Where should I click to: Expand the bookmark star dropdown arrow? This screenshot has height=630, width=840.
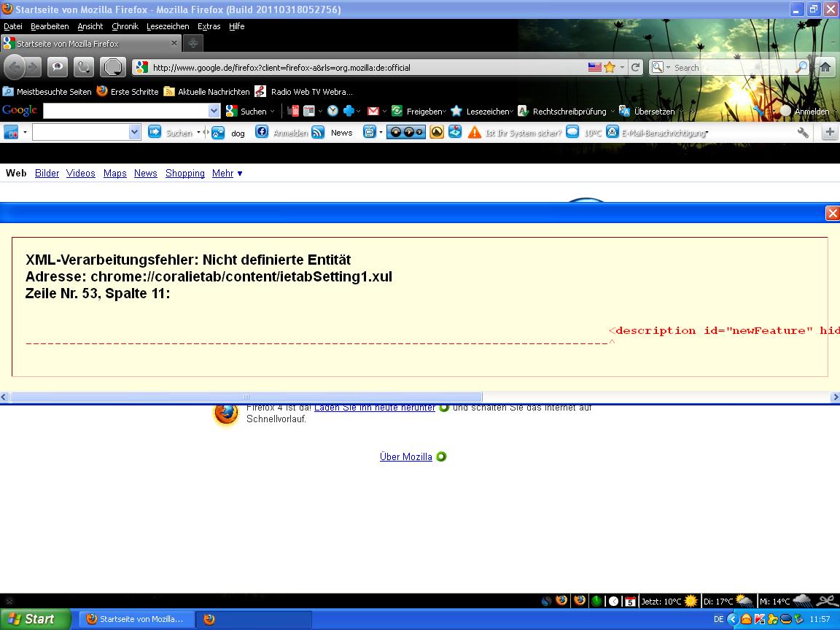click(622, 68)
